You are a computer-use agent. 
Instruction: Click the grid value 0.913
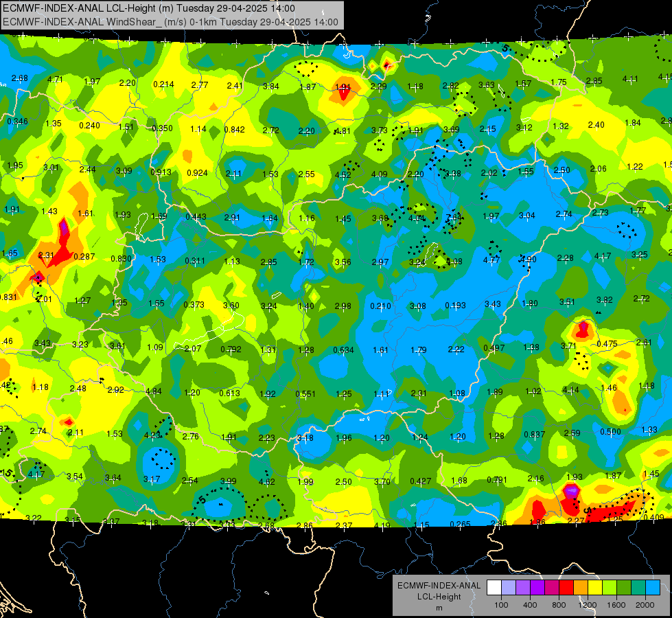click(x=161, y=172)
